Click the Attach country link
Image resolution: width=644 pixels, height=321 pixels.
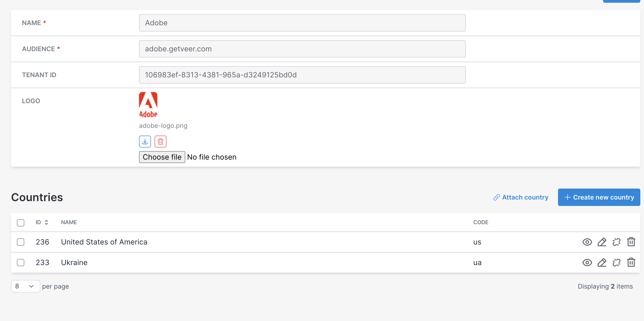tap(521, 197)
